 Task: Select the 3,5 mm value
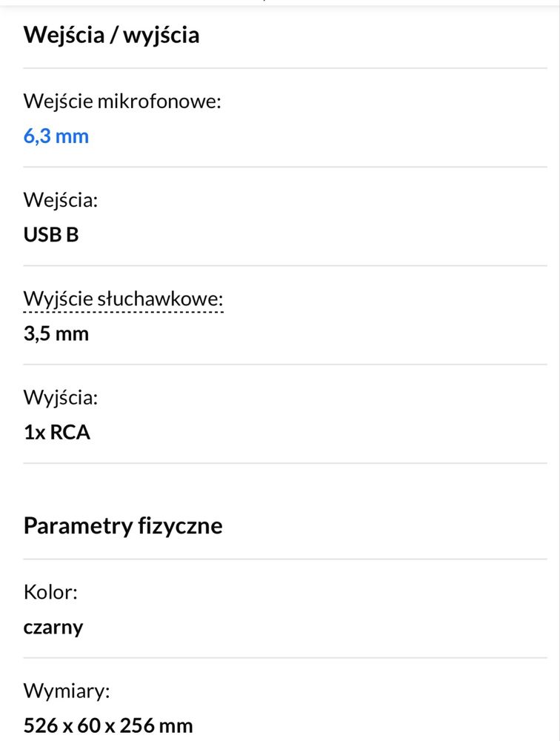point(56,334)
